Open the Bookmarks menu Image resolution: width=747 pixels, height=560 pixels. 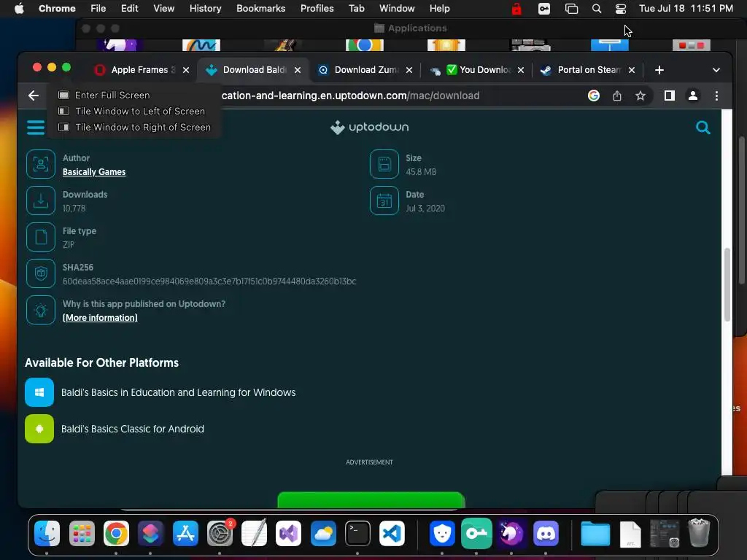[260, 9]
